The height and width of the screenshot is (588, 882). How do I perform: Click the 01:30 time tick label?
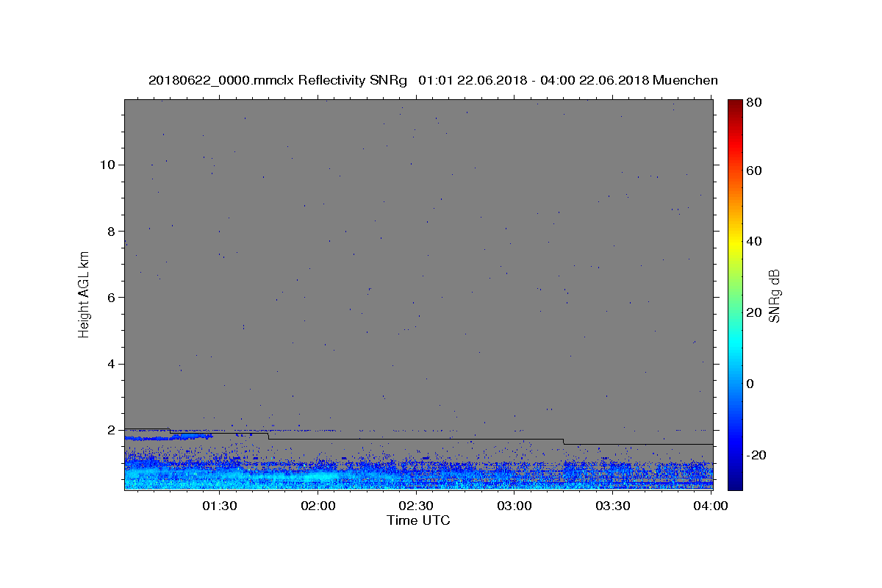219,506
